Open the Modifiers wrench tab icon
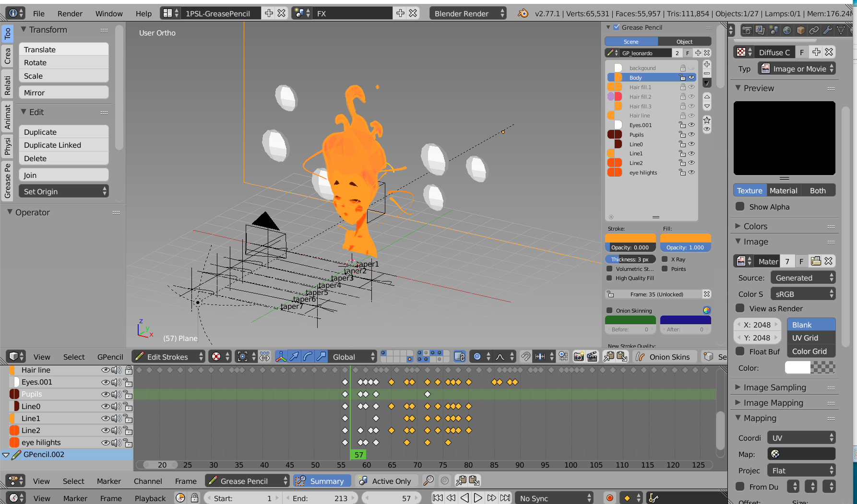 [827, 30]
